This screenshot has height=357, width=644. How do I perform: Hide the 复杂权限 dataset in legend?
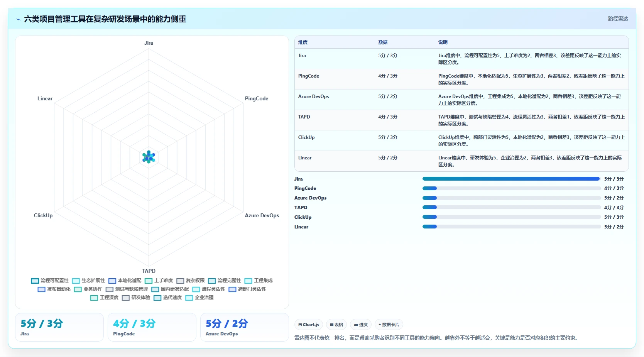click(x=191, y=281)
